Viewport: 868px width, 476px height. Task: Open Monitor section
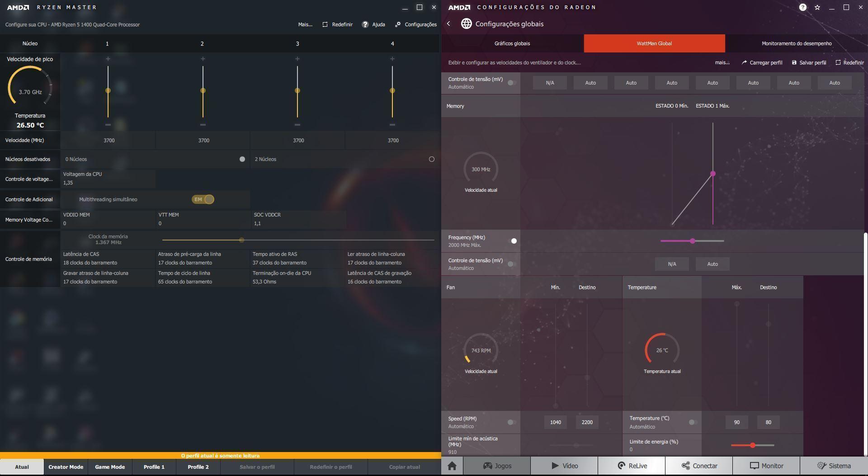766,466
